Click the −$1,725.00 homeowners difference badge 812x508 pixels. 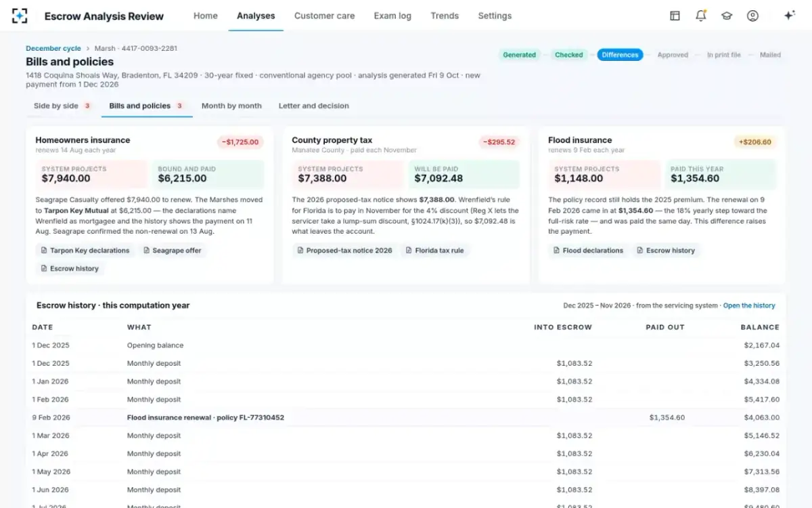click(240, 142)
